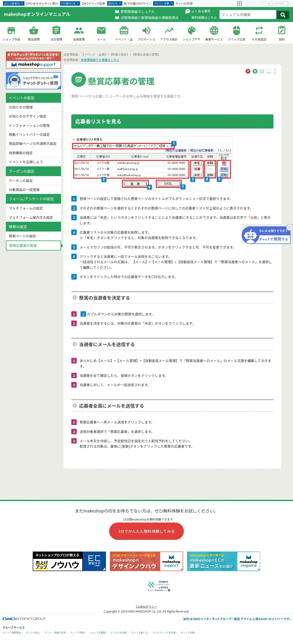Expand マーケティングを支援 footer group
This screenshot has height=644, width=293.
pos(165,633)
